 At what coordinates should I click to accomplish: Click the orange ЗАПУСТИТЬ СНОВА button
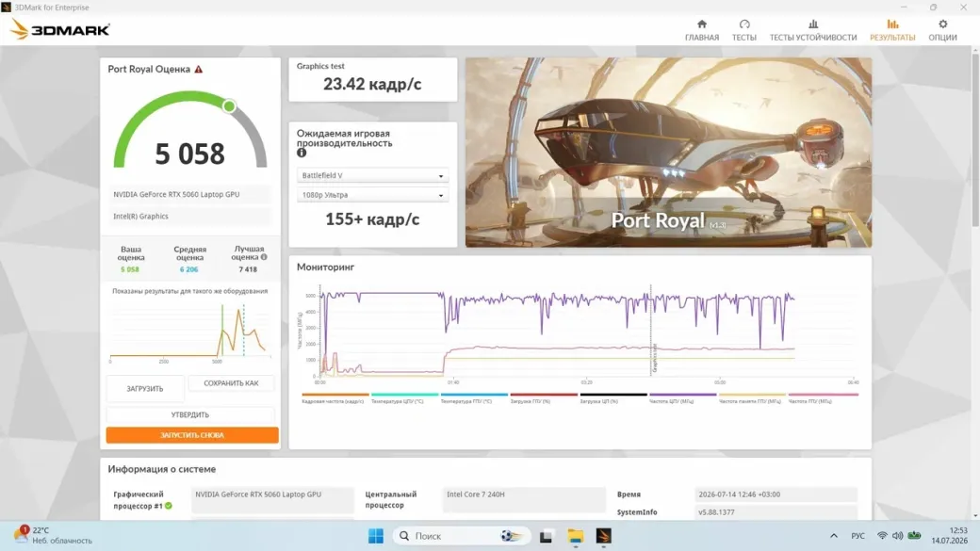click(192, 435)
